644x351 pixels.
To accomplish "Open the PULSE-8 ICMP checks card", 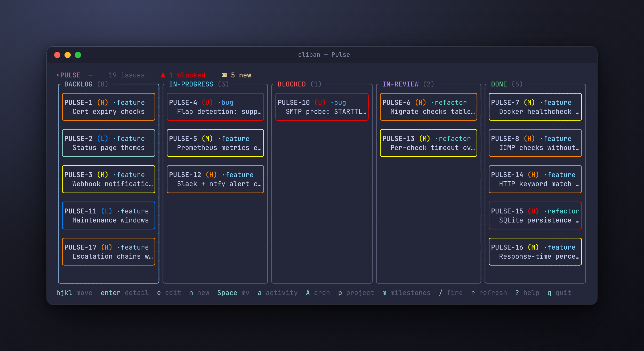I will [535, 143].
